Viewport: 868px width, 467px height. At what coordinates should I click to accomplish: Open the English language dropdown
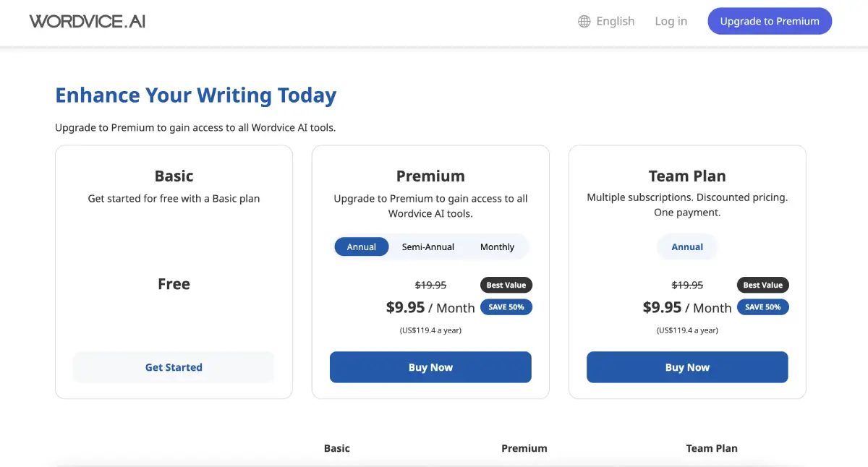615,22
